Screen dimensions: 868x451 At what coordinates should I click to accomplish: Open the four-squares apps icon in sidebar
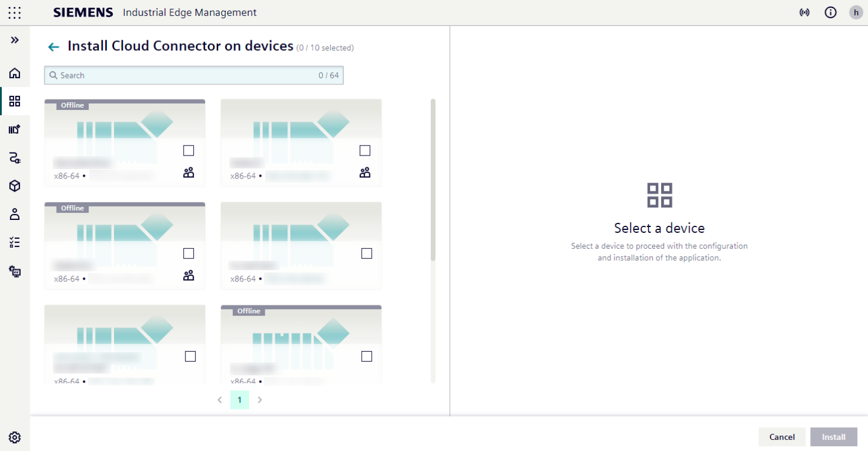pyautogui.click(x=15, y=101)
